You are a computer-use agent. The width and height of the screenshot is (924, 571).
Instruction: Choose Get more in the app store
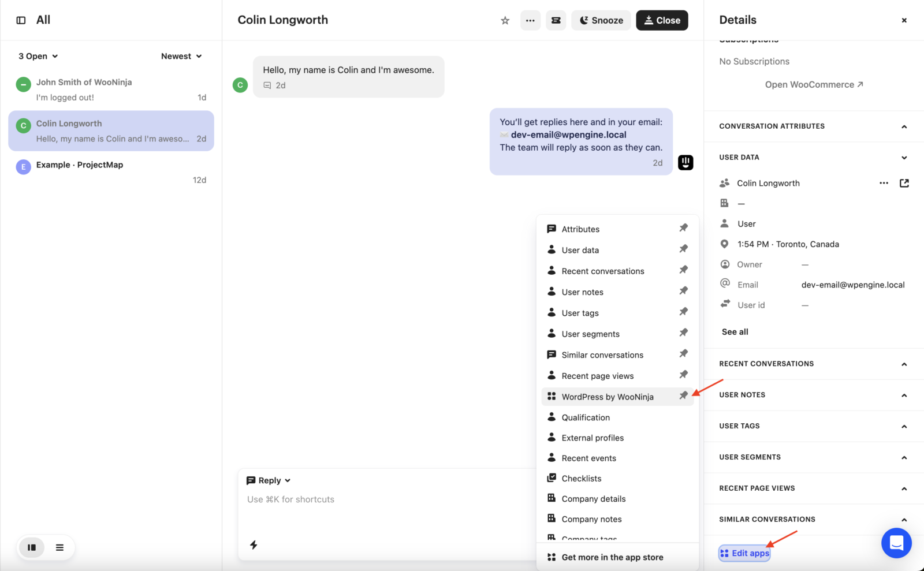pyautogui.click(x=612, y=557)
